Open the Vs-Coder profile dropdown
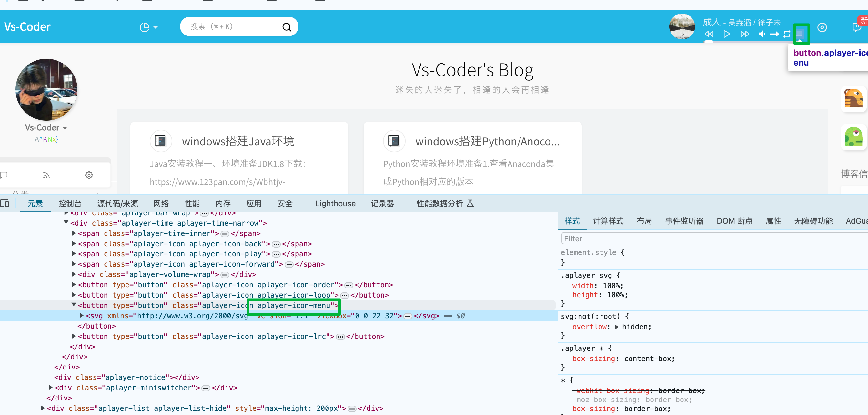The height and width of the screenshot is (415, 868). coord(46,128)
